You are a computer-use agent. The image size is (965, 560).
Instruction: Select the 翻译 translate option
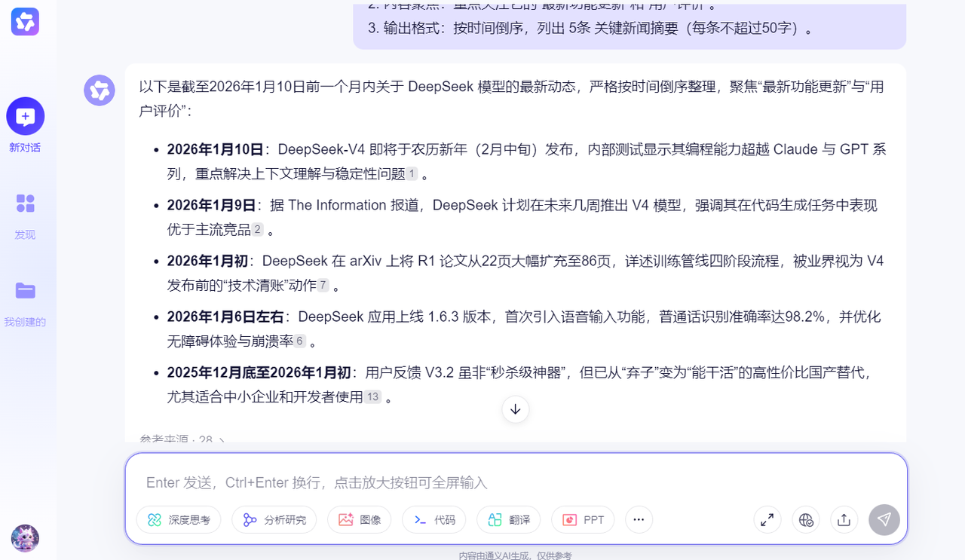coord(509,520)
